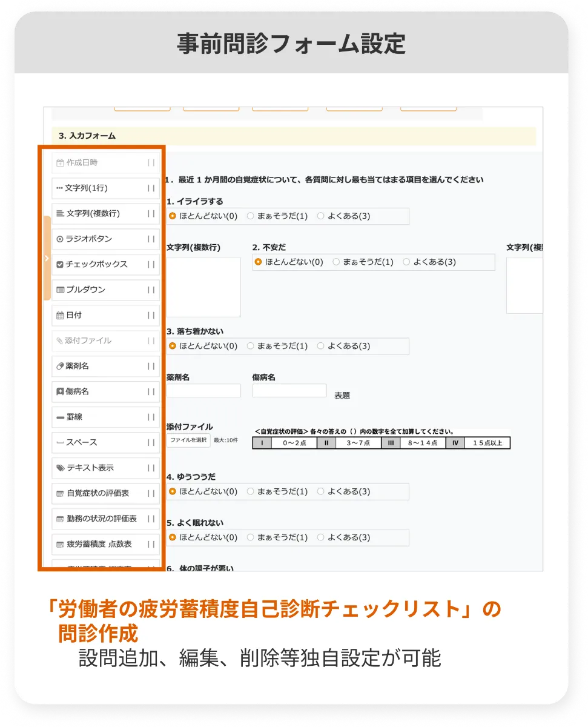Click the 1. イライラする question label
The width and height of the screenshot is (588, 727).
[x=195, y=201]
